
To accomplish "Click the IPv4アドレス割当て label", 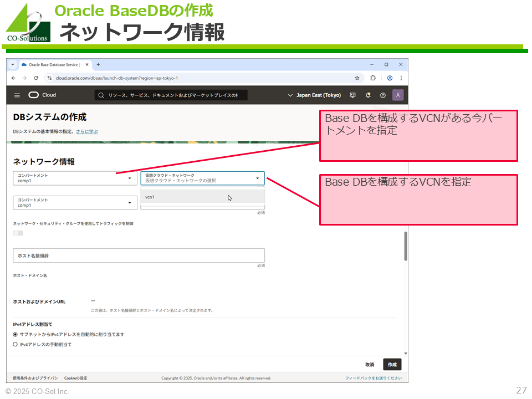I will tap(33, 324).
